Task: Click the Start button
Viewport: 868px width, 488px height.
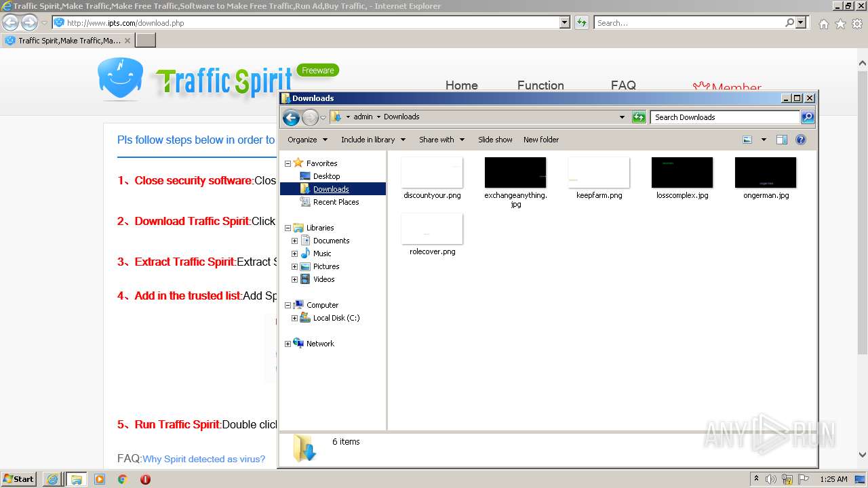Action: pos(19,479)
